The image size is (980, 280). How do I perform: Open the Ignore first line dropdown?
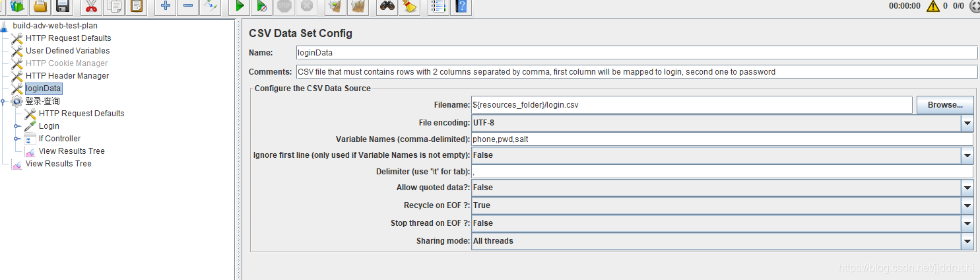tap(967, 155)
